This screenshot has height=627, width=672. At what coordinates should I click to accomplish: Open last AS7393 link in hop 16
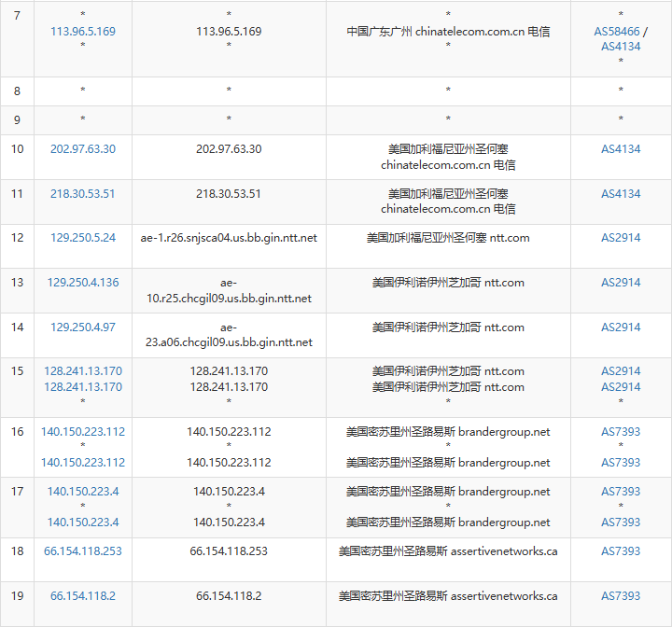pyautogui.click(x=621, y=463)
